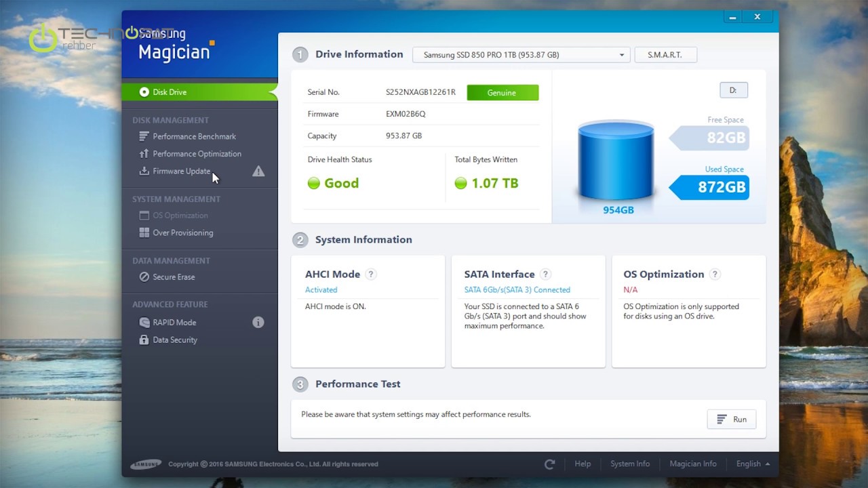Click the refresh icon in the footer
The image size is (868, 488).
(x=550, y=464)
